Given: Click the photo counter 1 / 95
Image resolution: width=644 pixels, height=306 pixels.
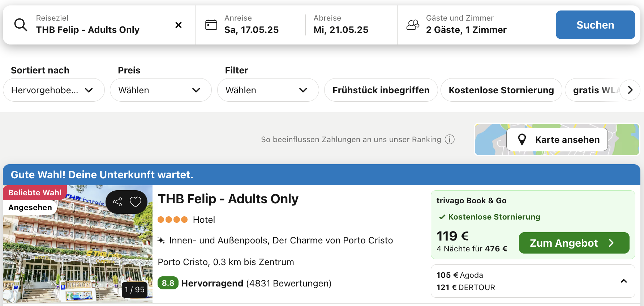Looking at the screenshot, I should [x=134, y=290].
